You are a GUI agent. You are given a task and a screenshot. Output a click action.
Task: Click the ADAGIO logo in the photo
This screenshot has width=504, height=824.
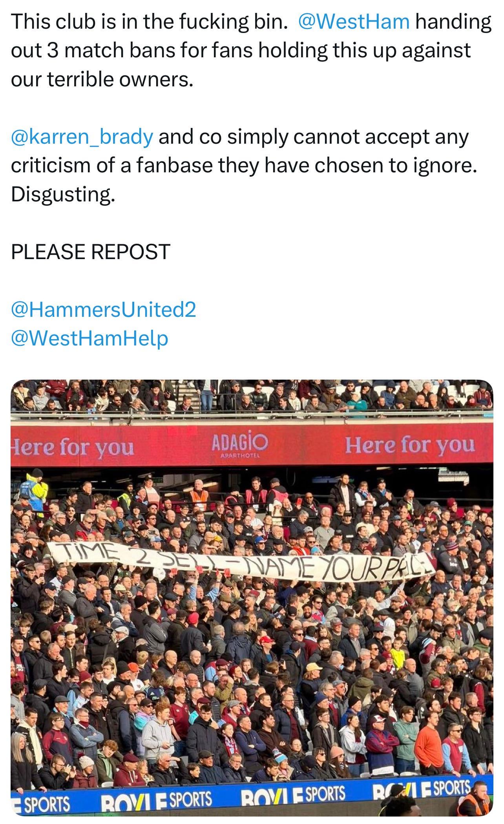click(x=240, y=443)
